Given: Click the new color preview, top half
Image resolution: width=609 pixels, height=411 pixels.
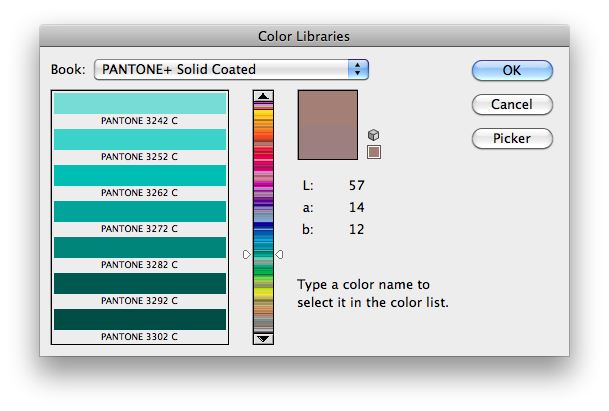Looking at the screenshot, I should click(328, 108).
